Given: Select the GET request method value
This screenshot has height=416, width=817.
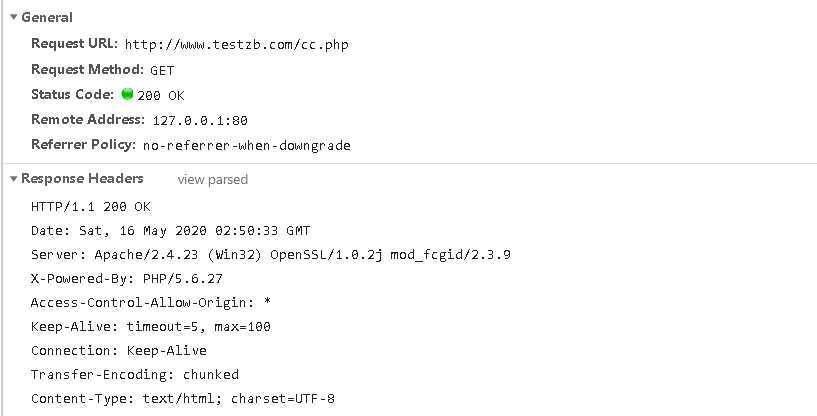Looking at the screenshot, I should click(162, 70).
